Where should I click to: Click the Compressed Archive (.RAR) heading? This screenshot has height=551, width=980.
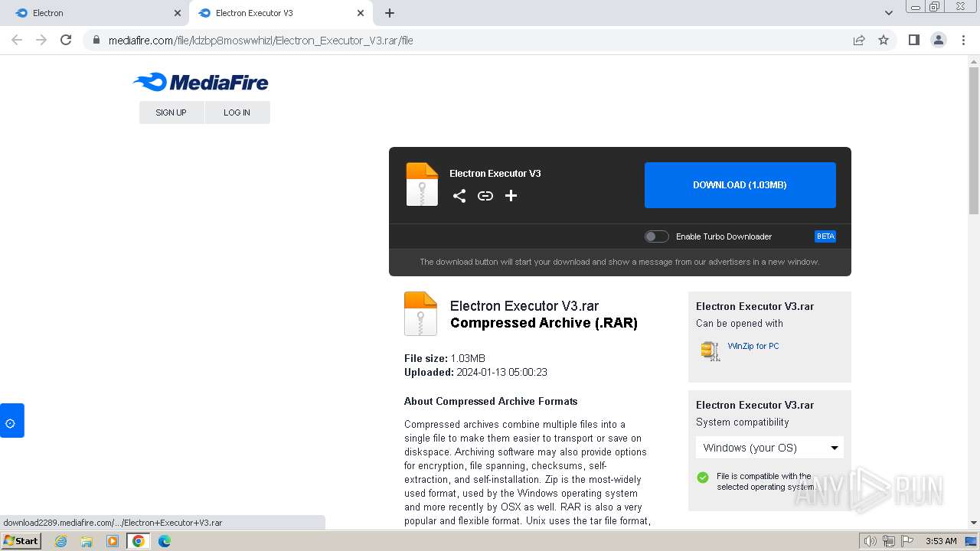pyautogui.click(x=544, y=323)
